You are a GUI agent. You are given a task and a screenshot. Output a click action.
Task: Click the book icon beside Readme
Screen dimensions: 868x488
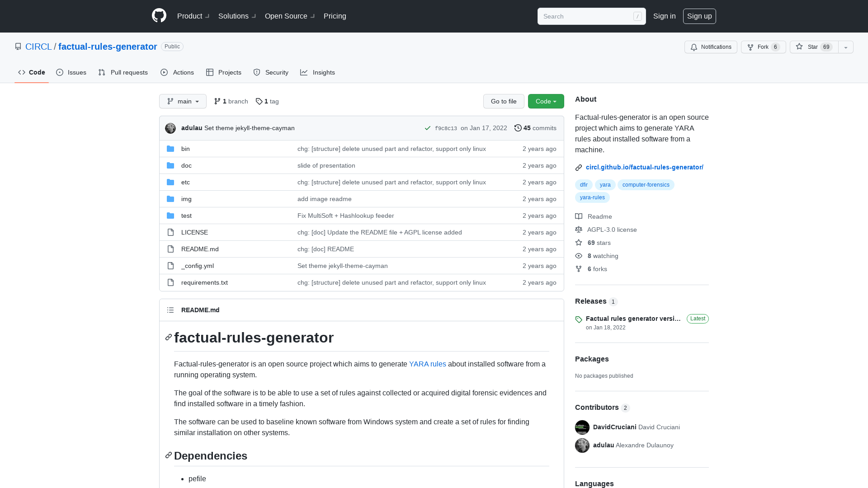579,216
